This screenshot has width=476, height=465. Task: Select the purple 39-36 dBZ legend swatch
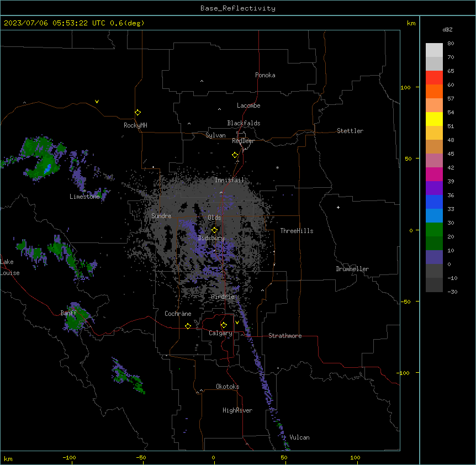click(x=434, y=188)
